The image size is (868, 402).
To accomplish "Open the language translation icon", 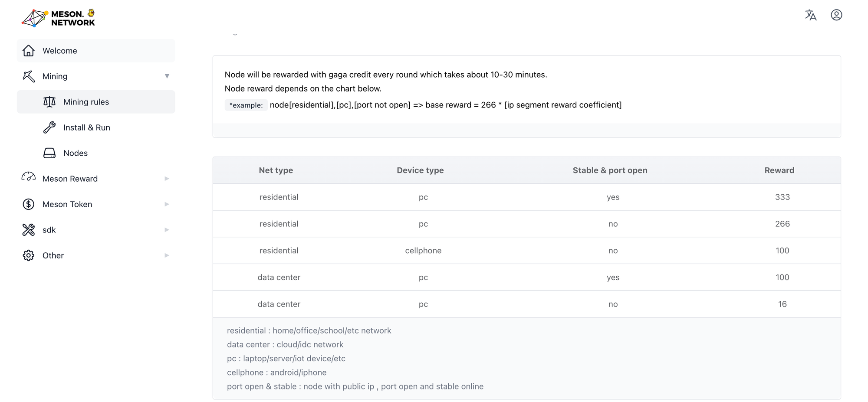I will 810,15.
